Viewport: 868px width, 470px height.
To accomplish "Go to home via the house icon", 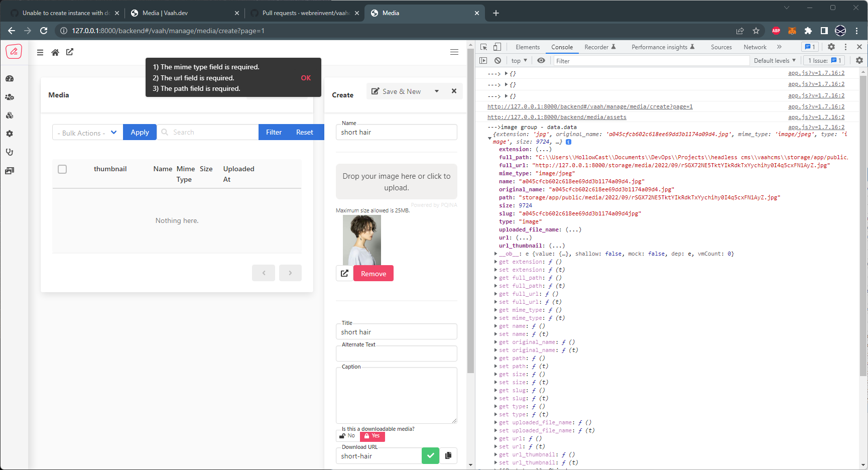I will [55, 52].
